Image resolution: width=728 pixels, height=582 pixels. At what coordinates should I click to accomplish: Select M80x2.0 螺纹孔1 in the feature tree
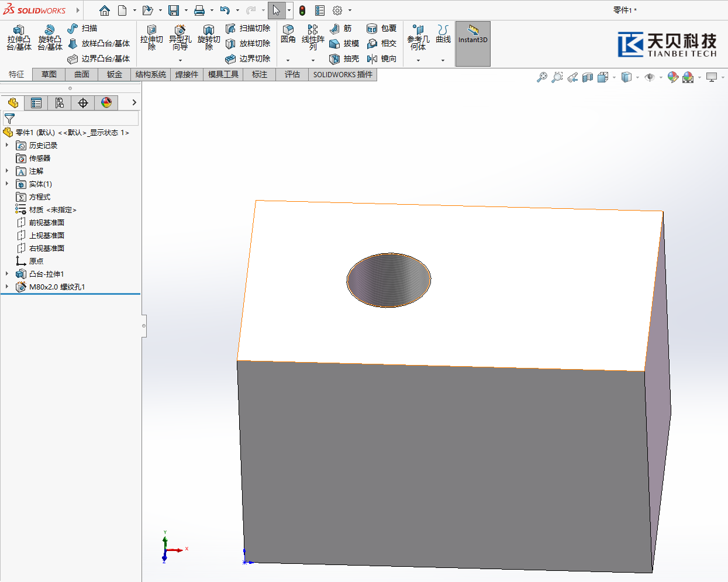pos(57,287)
